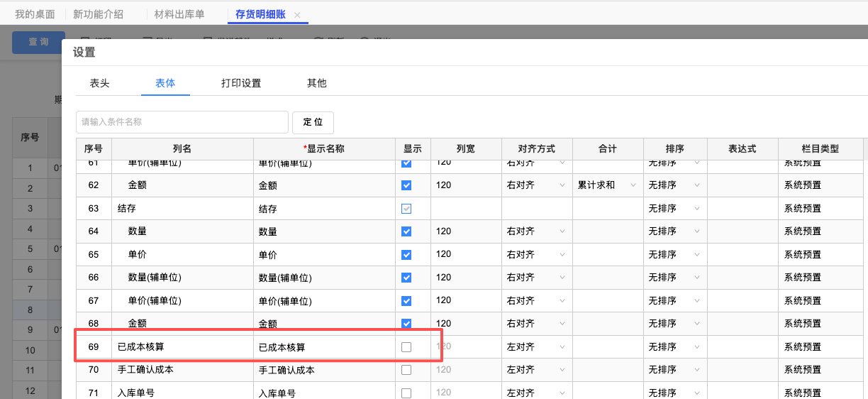Select 列名 cell 手工确认成本
The width and height of the screenshot is (868, 399).
(x=182, y=370)
